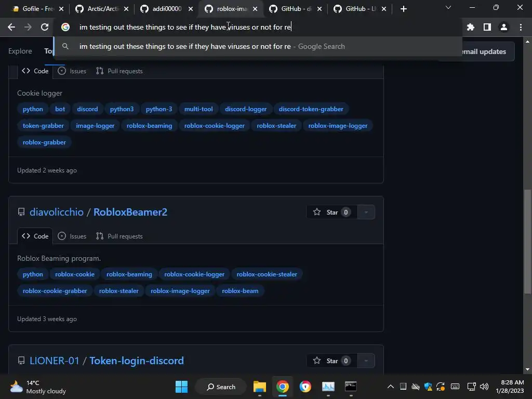The image size is (532, 399).
Task: Click the 'Roblox Beaming program.' description
Action: point(59,259)
